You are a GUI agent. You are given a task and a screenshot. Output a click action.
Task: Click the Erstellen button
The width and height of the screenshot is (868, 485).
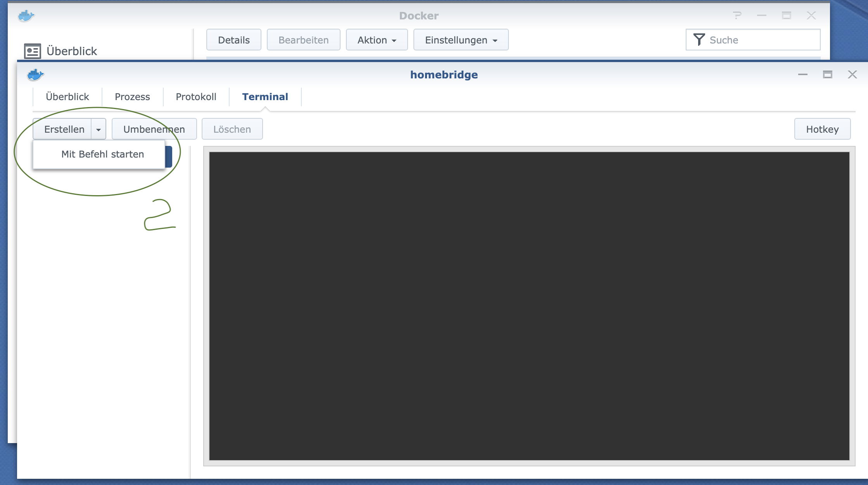[64, 129]
